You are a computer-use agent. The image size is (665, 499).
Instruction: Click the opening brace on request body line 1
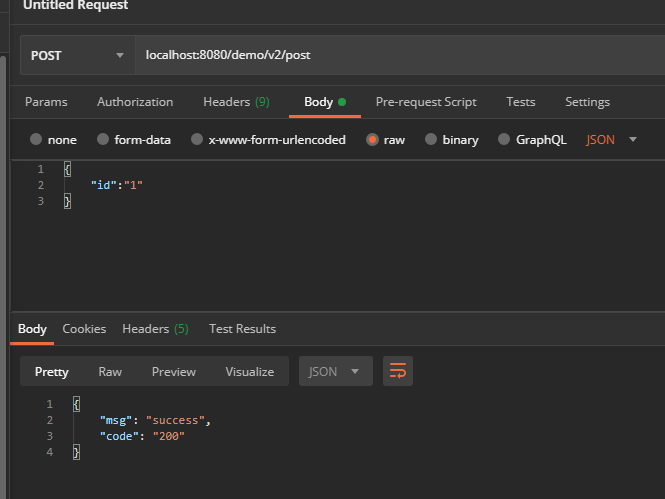click(67, 169)
